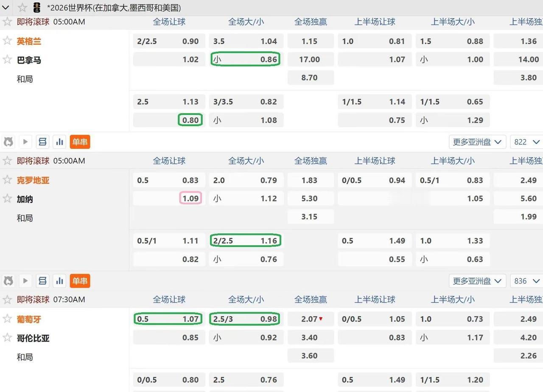Select Croatia handicap 0.5 at 0.83
Screen dimensions: 543x392
point(169,180)
